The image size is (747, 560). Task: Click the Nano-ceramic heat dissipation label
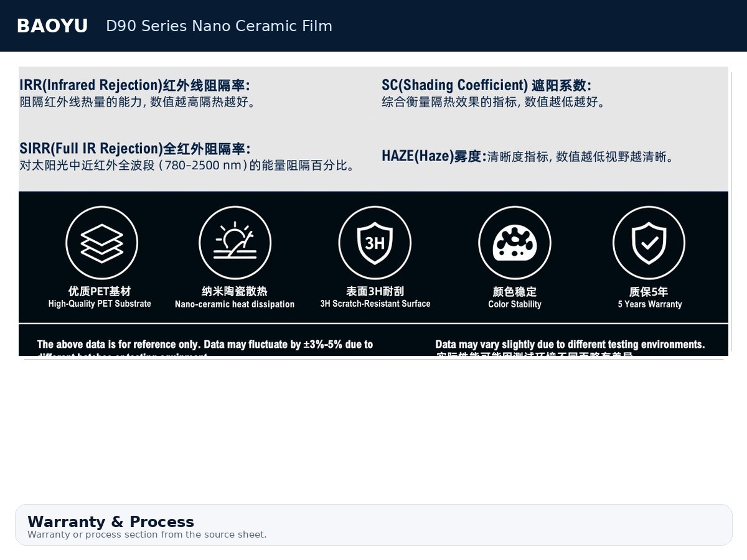tap(235, 304)
